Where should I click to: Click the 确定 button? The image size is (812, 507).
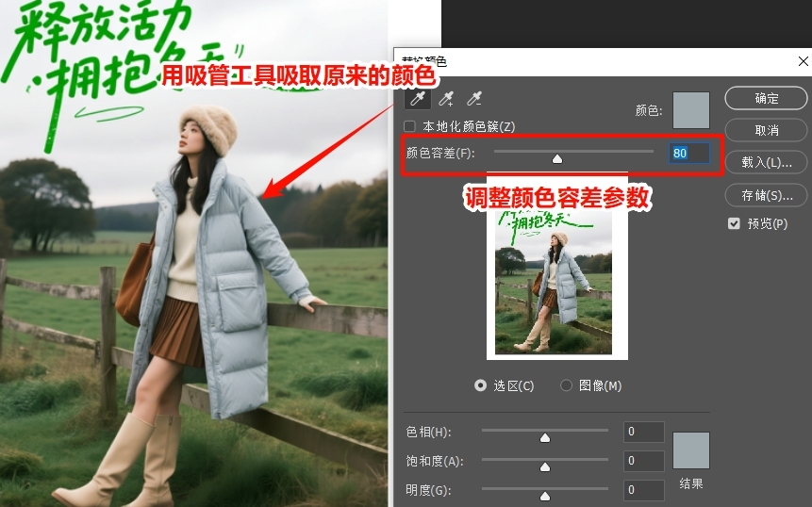tap(766, 98)
